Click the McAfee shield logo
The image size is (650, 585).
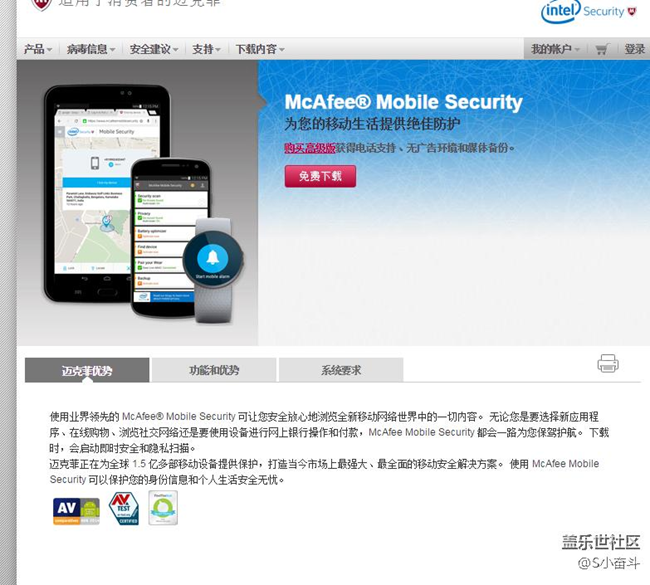pyautogui.click(x=42, y=5)
